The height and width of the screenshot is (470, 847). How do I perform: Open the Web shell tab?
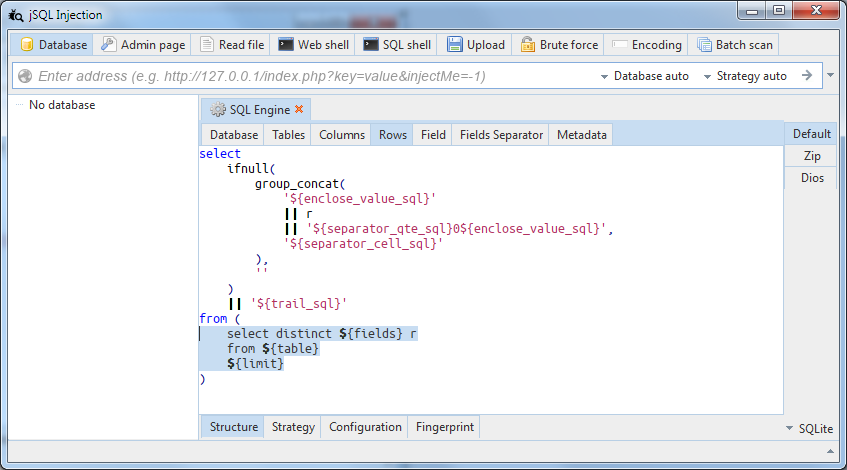point(313,45)
